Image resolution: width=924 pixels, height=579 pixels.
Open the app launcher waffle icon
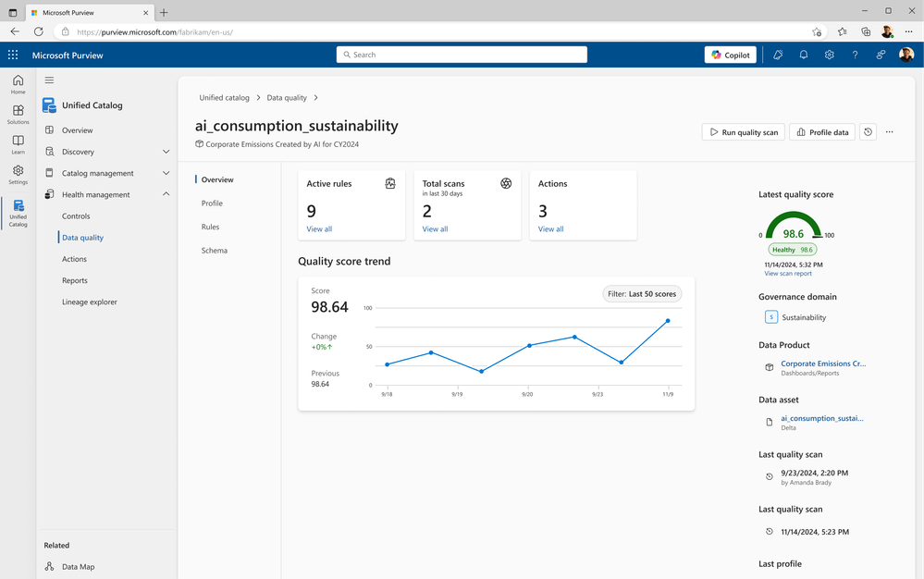coord(13,55)
